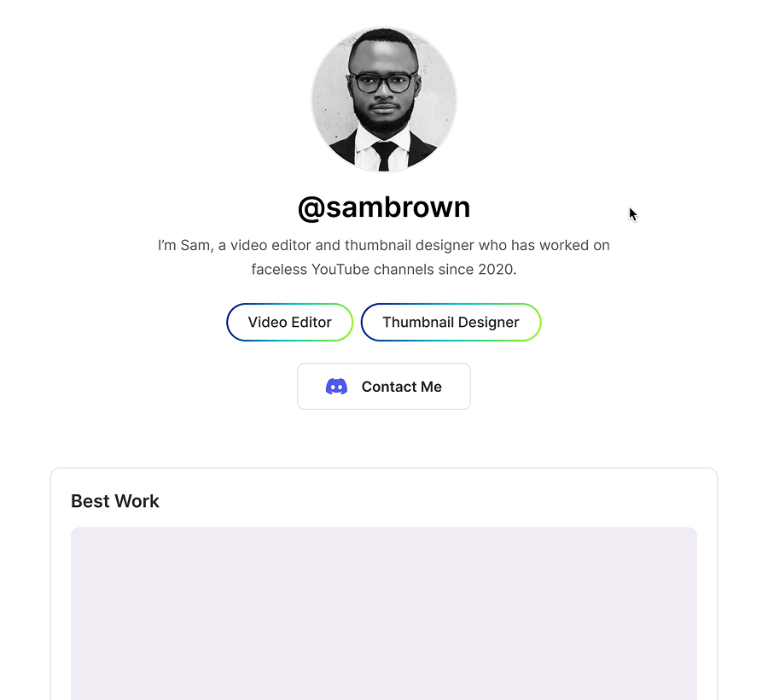Click the circular avatar at page top
This screenshot has height=700, width=768.
(x=384, y=100)
